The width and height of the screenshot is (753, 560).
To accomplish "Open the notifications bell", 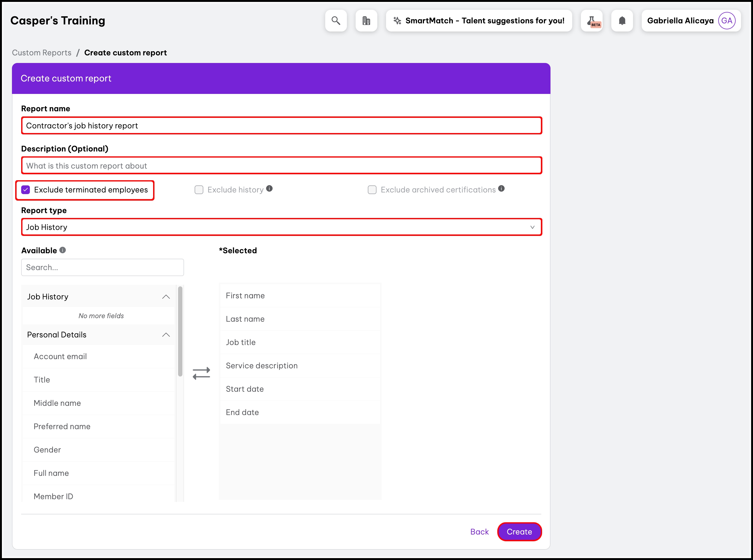I will 622,21.
